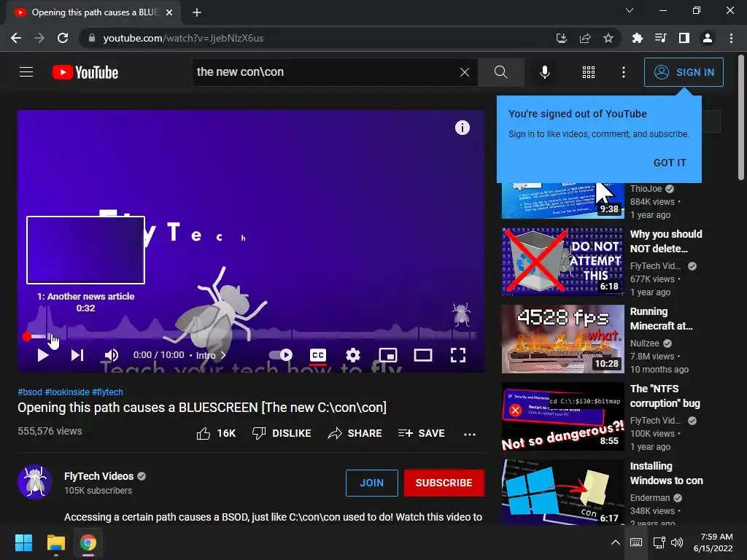
Task: Click the search input field
Action: point(325,72)
